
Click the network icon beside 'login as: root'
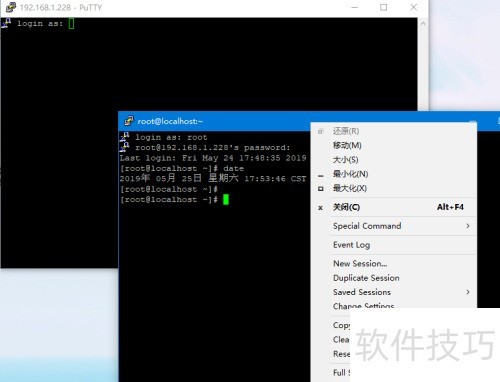point(125,136)
